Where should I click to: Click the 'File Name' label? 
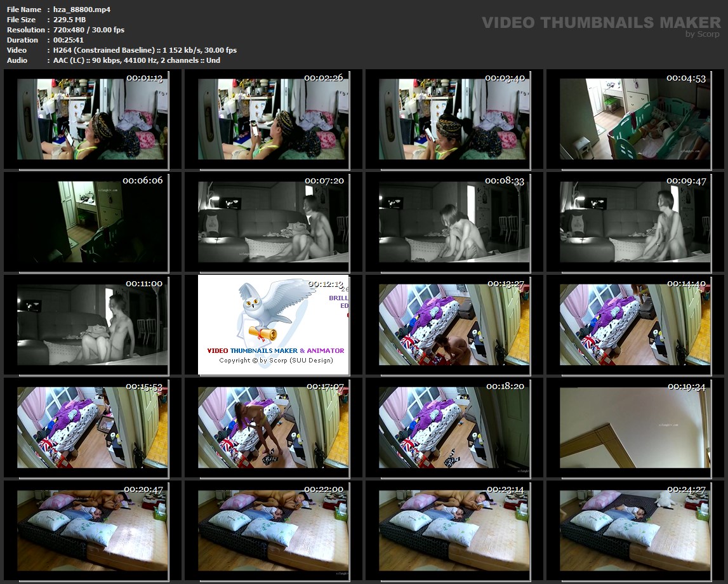(x=24, y=10)
